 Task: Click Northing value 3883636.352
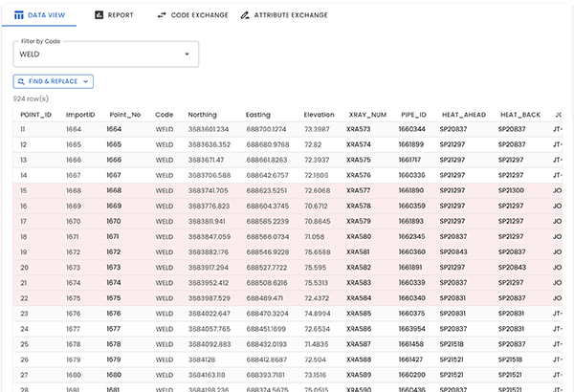pos(210,144)
